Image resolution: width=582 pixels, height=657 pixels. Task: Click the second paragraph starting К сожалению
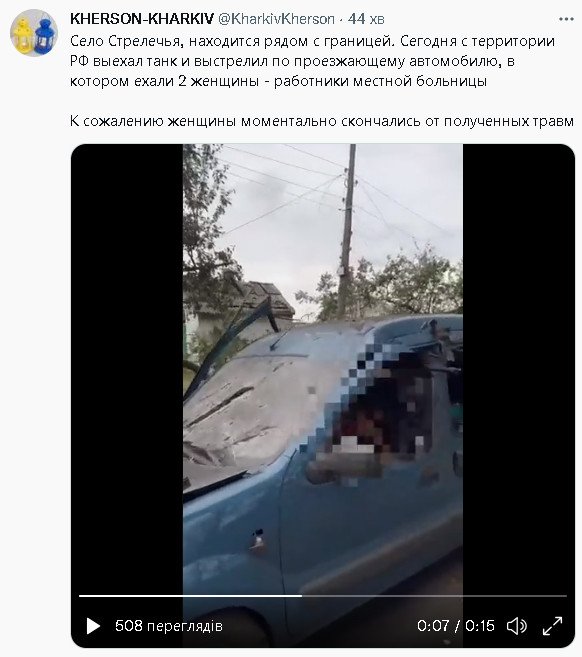pyautogui.click(x=322, y=121)
